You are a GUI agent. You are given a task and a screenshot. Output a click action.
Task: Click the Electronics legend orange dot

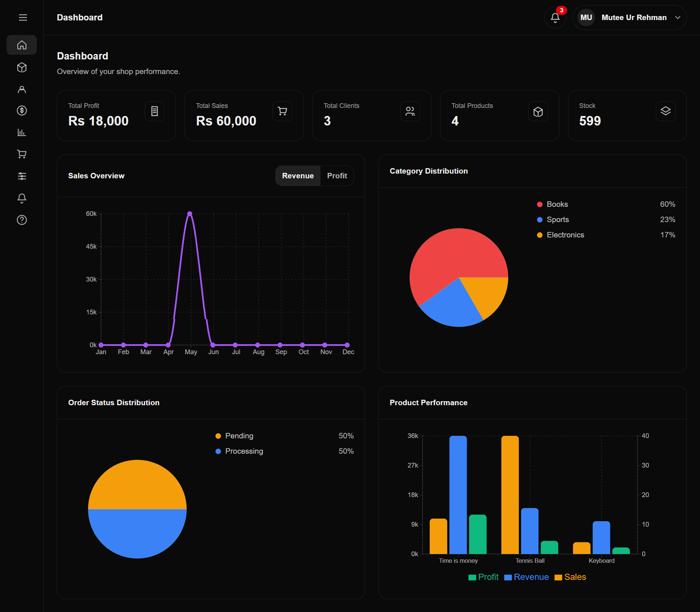[x=540, y=235]
